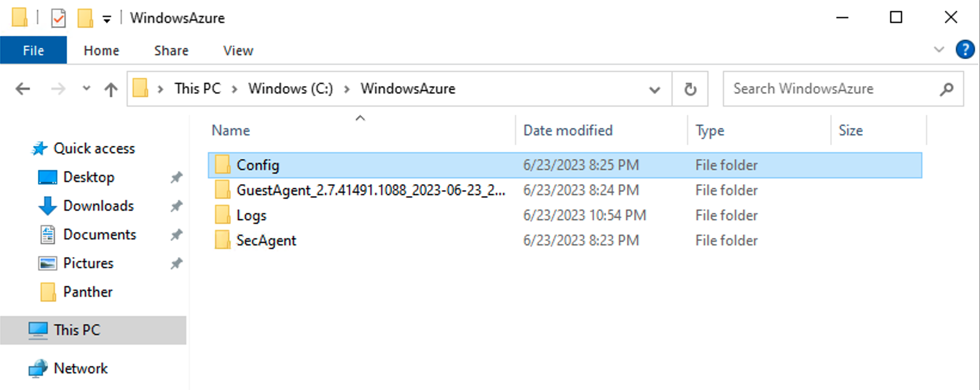Switch to the View tab
This screenshot has height=390, width=980.
237,50
